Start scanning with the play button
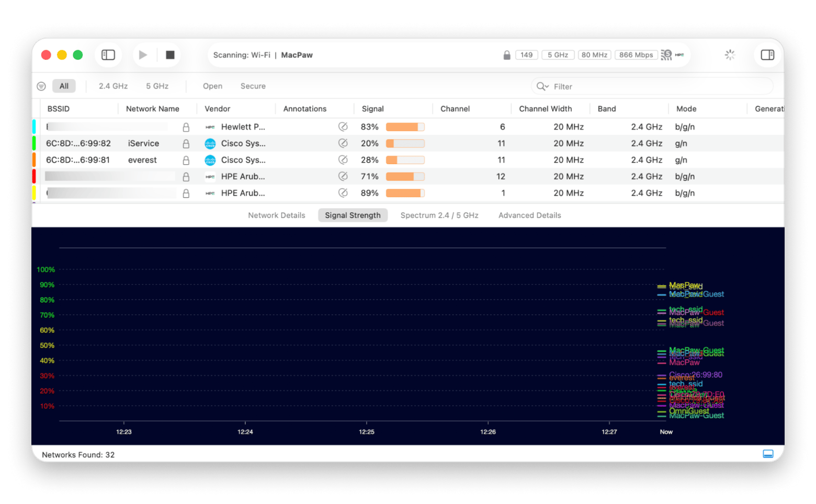816x504 pixels. tap(143, 55)
